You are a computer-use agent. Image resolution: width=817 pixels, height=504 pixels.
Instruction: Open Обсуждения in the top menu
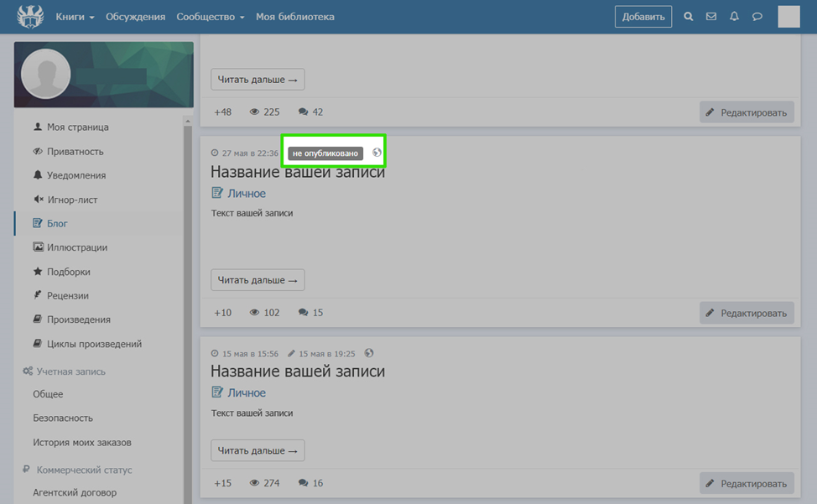pyautogui.click(x=136, y=17)
